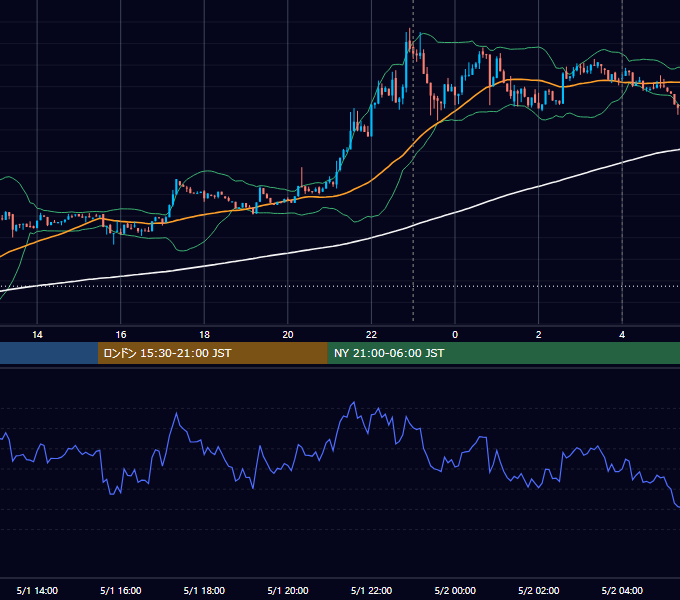Click the NY 21:00-06:00 JST session bar

coord(503,353)
